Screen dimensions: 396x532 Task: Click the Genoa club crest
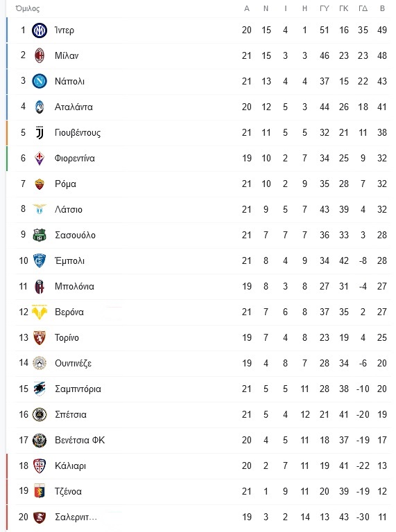40,491
